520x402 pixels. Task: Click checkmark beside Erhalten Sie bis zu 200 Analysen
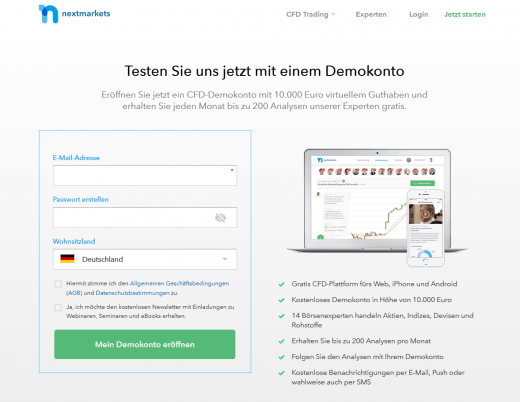282,341
